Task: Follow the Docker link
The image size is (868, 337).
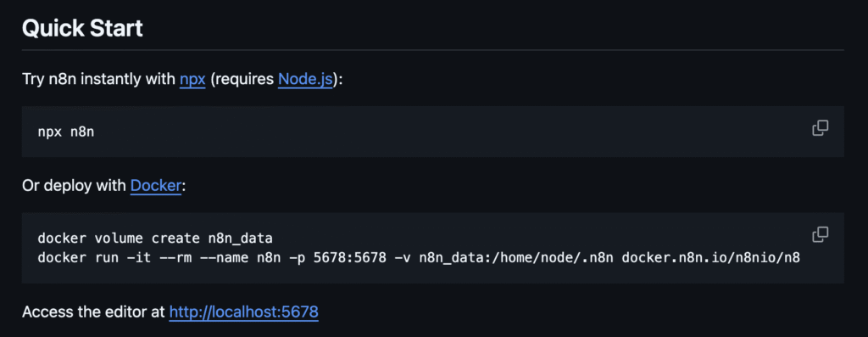Action: point(156,186)
